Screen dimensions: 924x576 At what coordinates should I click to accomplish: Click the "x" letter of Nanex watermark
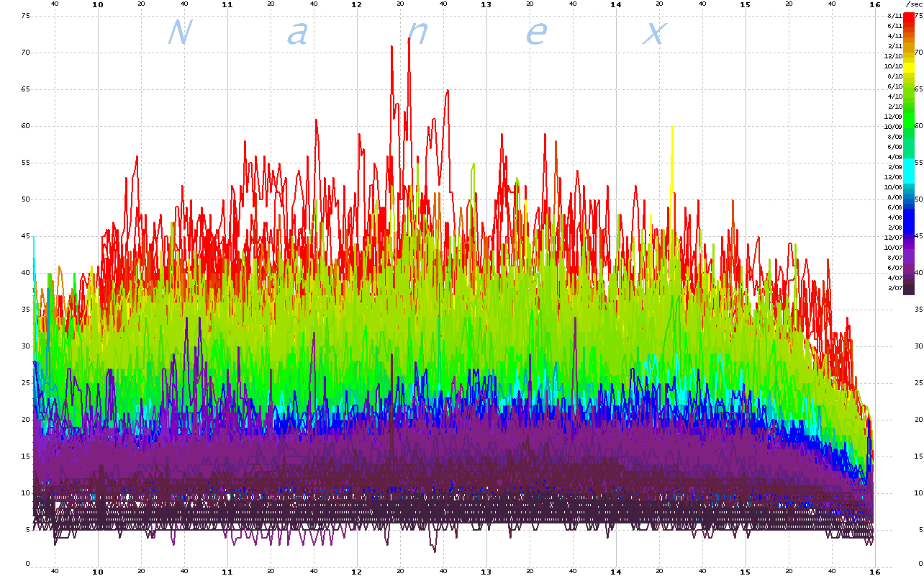tap(653, 33)
